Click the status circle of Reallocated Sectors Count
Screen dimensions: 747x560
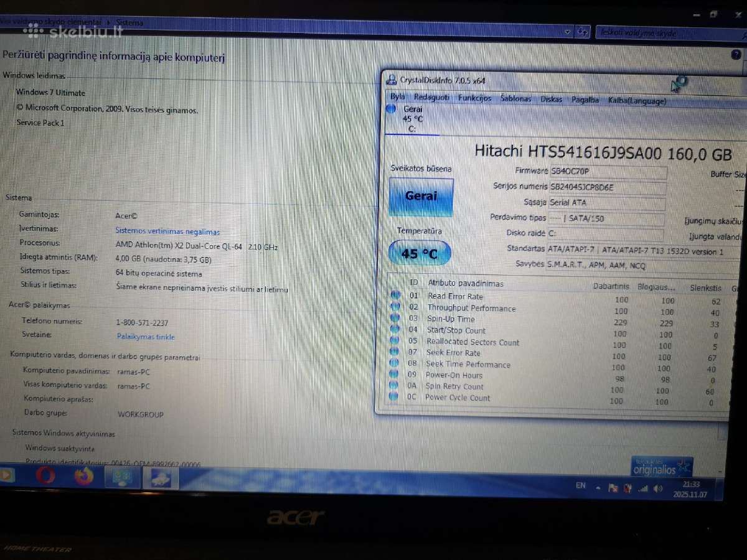[x=395, y=340]
